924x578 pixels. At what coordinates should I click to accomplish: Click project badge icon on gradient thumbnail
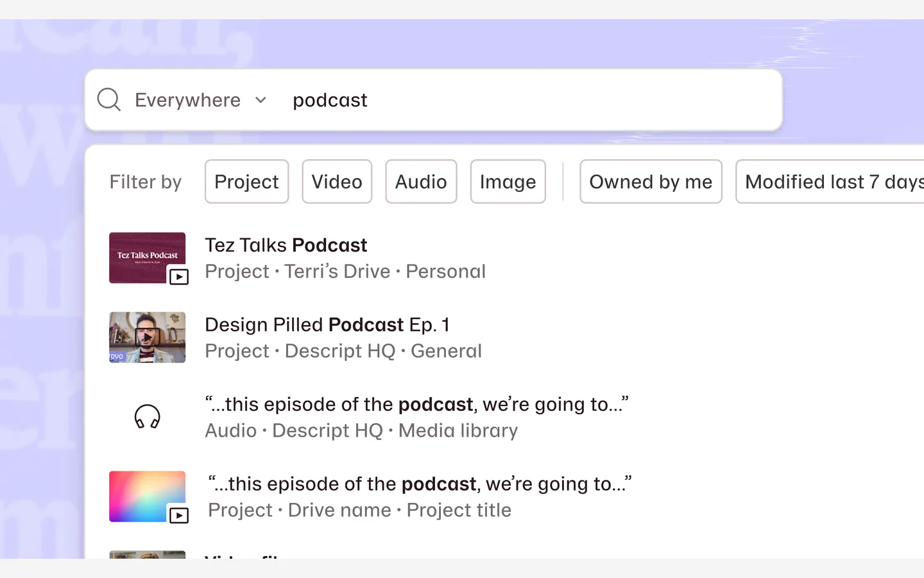(179, 515)
